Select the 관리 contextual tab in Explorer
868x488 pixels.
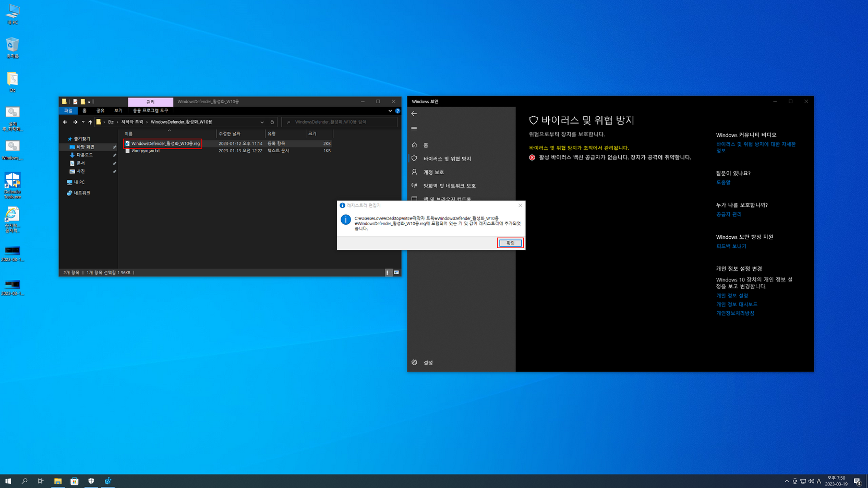pos(151,102)
